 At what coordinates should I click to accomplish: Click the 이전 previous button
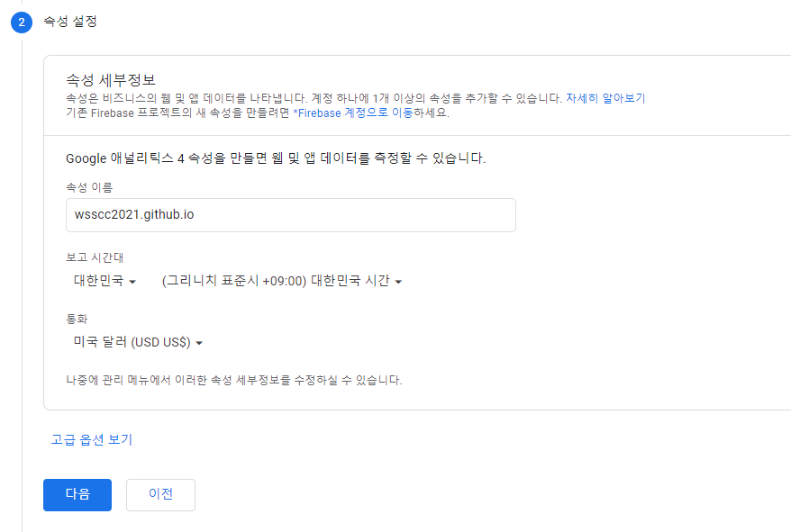160,494
